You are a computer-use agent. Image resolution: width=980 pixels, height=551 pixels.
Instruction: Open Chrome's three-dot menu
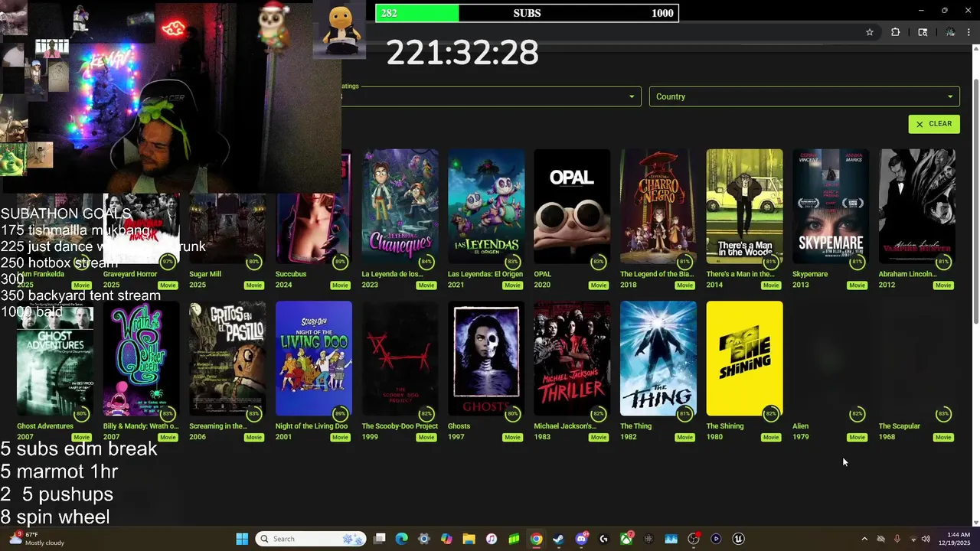969,32
